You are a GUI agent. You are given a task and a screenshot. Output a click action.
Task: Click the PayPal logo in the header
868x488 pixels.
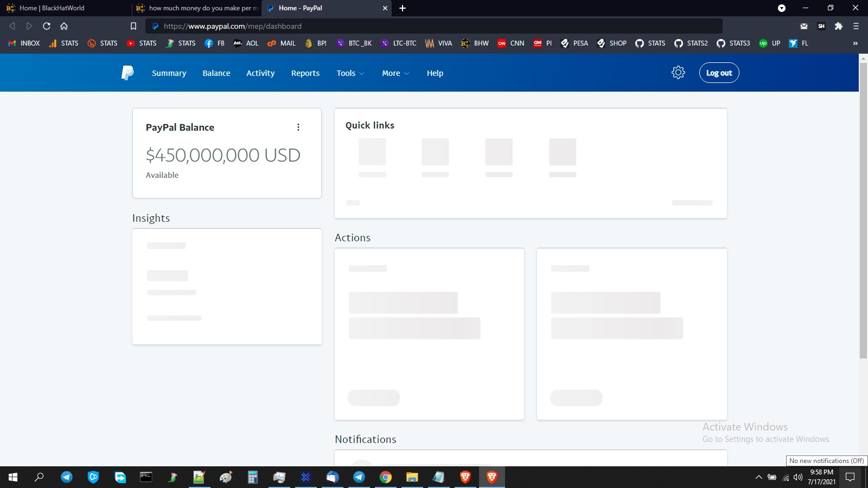127,73
